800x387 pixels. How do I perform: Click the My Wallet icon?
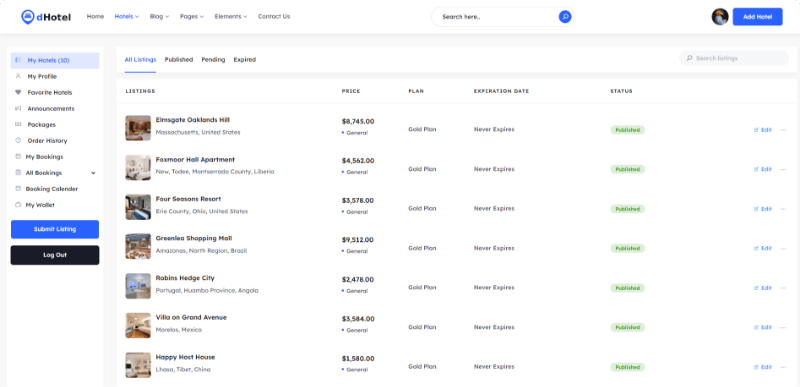[18, 205]
